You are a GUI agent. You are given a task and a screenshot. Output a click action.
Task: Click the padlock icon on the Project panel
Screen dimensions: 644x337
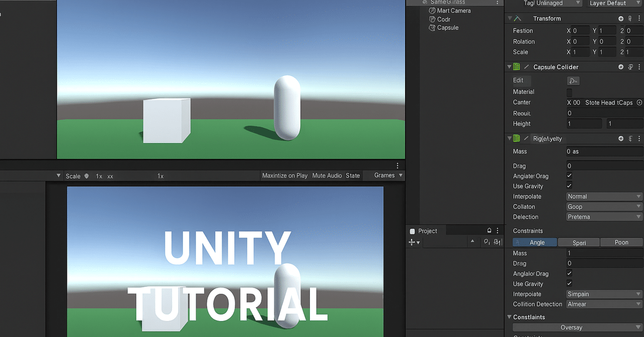489,230
